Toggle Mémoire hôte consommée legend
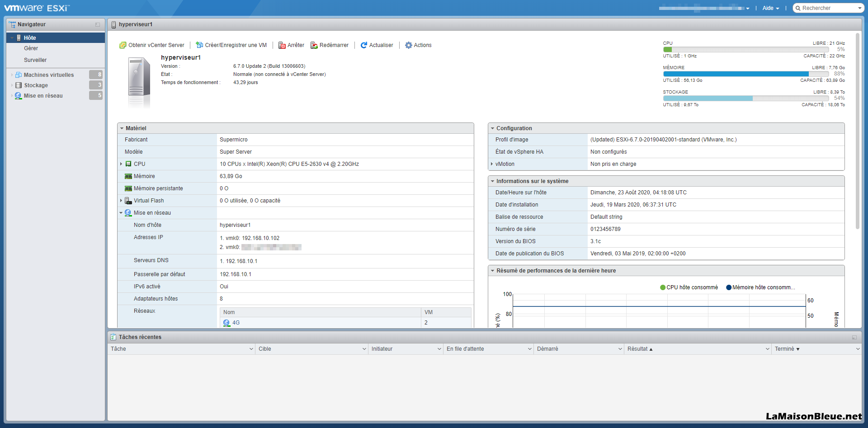Image resolution: width=868 pixels, height=428 pixels. coord(760,287)
